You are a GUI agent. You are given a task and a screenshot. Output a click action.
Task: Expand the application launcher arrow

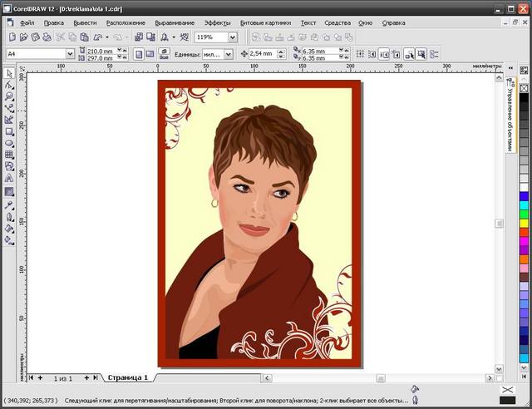[x=174, y=37]
